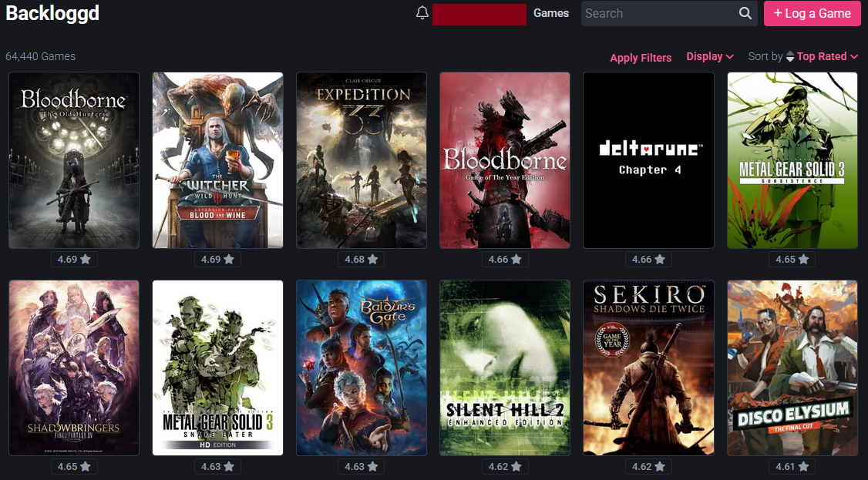
Task: Click the star under Bloodborne Game of the Year Edition
Action: (516, 260)
